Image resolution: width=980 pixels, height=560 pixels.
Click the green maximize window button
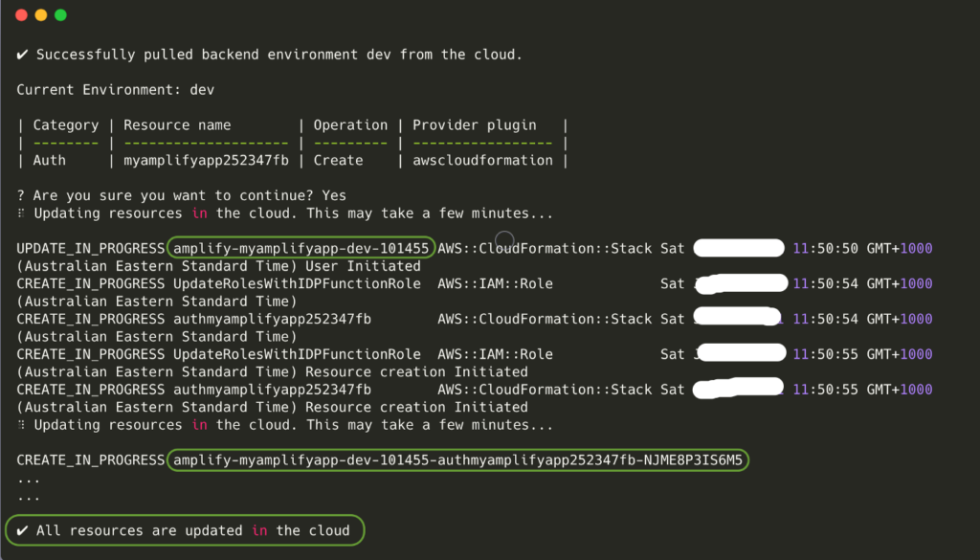point(60,15)
